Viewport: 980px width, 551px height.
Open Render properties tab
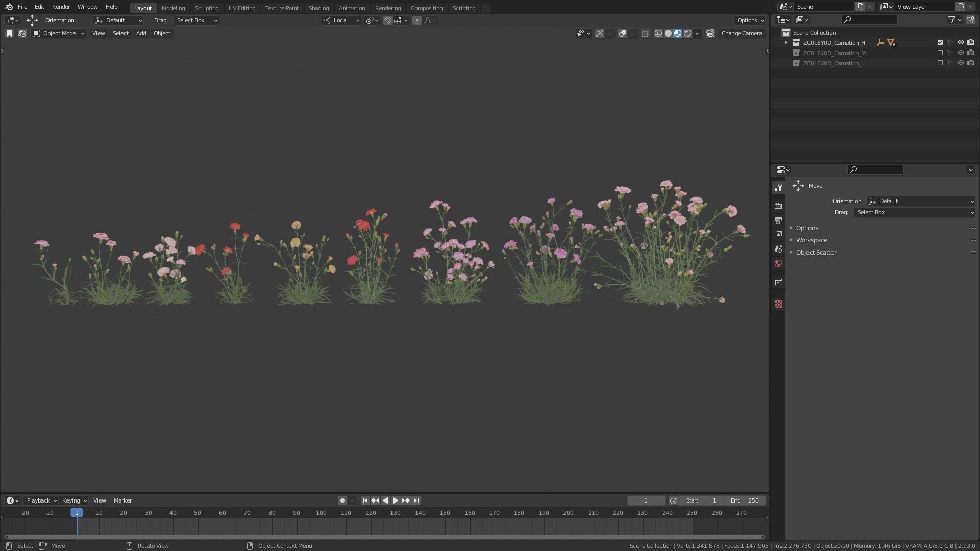778,206
